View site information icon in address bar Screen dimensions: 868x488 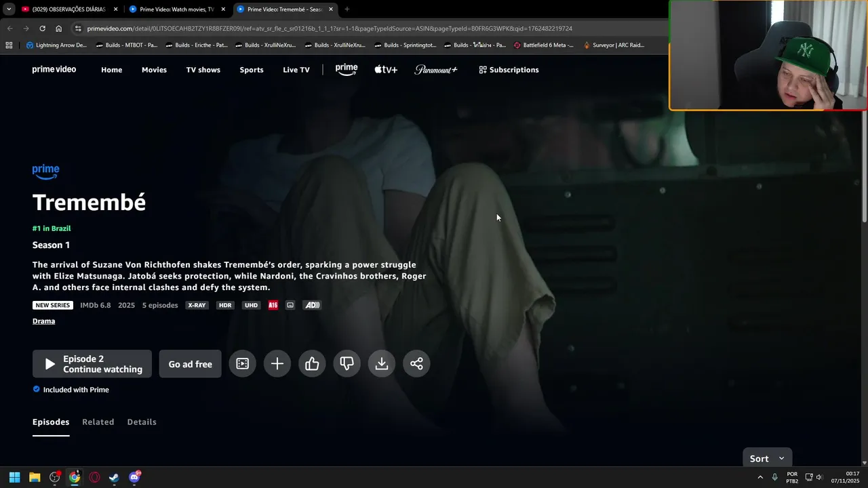78,28
